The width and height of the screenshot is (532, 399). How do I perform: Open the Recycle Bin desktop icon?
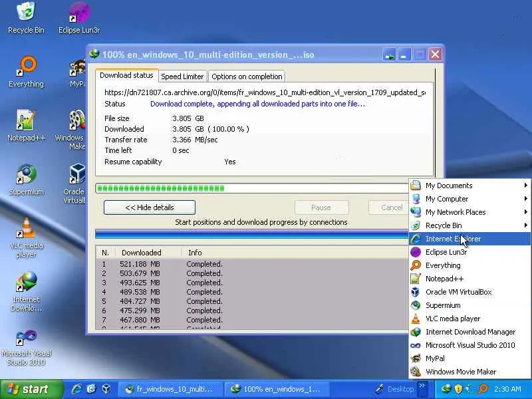pyautogui.click(x=26, y=18)
